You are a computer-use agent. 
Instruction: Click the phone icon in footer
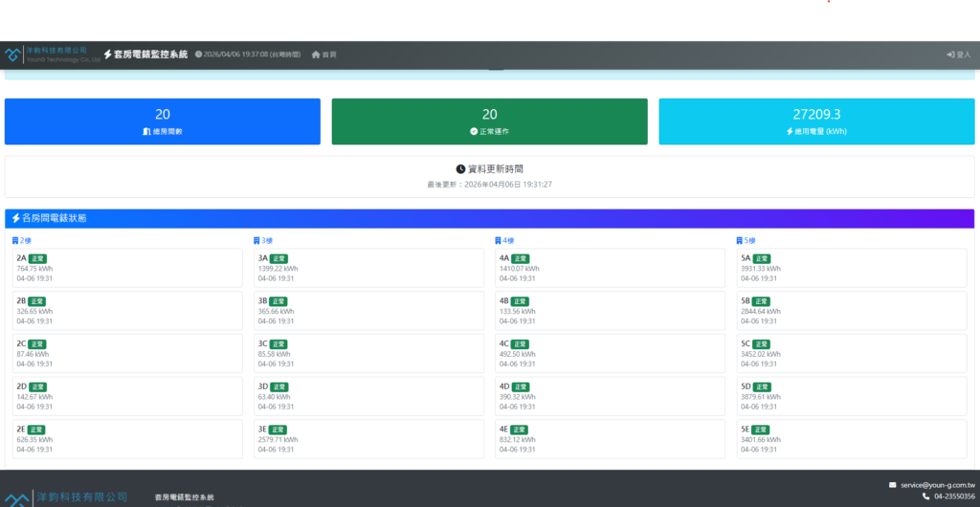(925, 496)
